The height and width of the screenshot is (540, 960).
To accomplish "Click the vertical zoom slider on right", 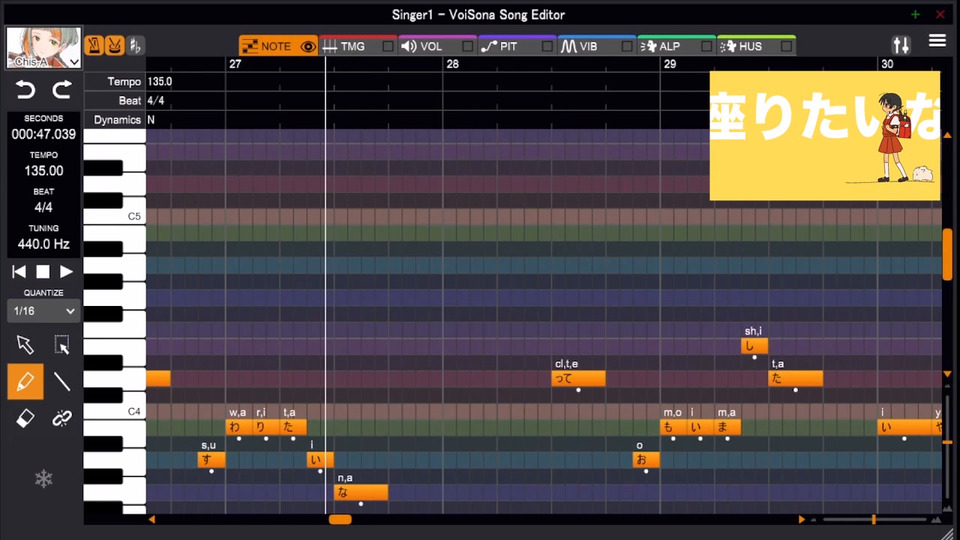I will (x=947, y=442).
